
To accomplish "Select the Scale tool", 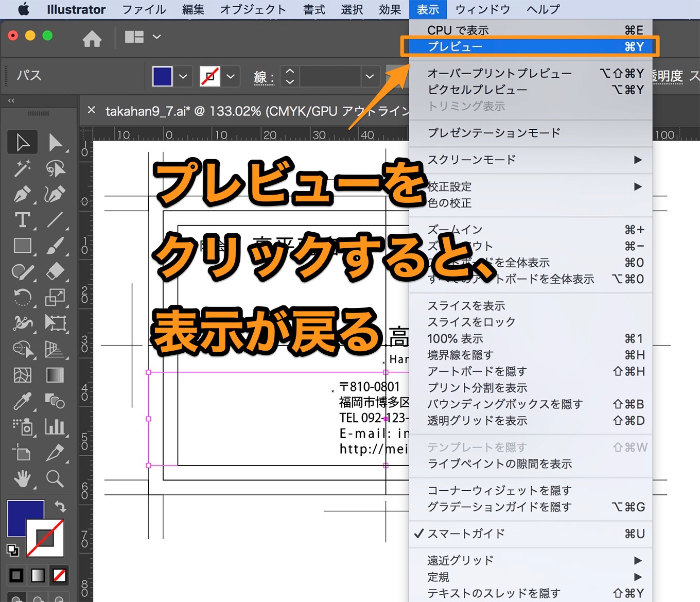I will 55,297.
